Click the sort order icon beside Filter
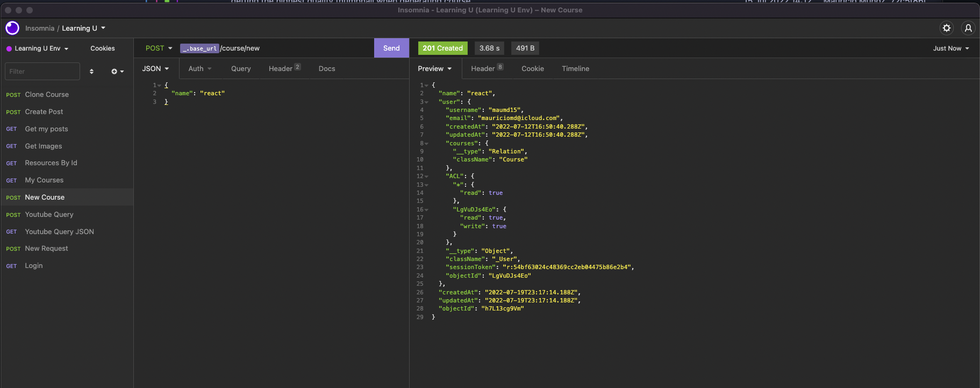The image size is (980, 388). 91,71
